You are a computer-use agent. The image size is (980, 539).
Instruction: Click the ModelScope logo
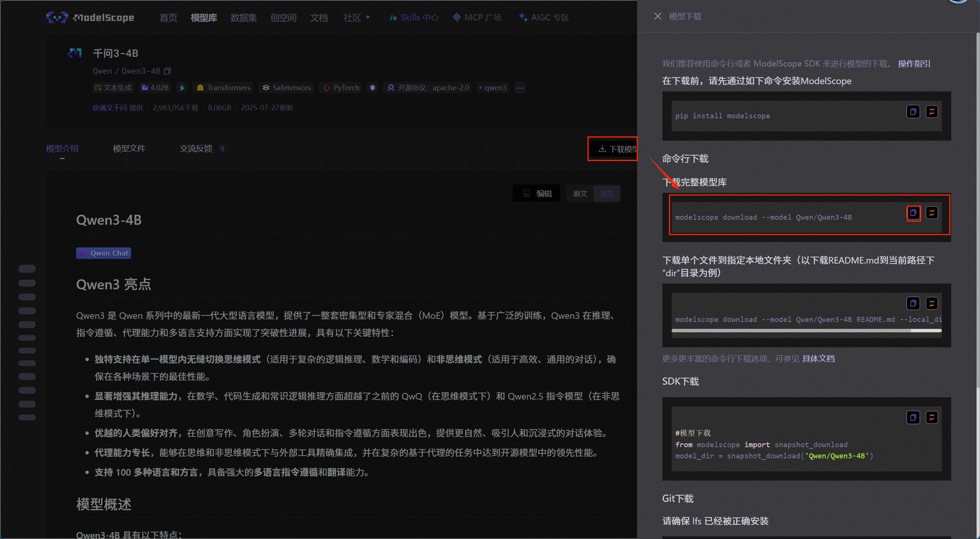90,17
